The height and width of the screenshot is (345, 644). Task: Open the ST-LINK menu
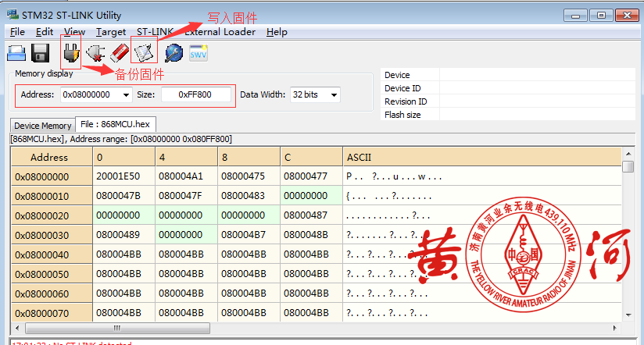tap(155, 32)
